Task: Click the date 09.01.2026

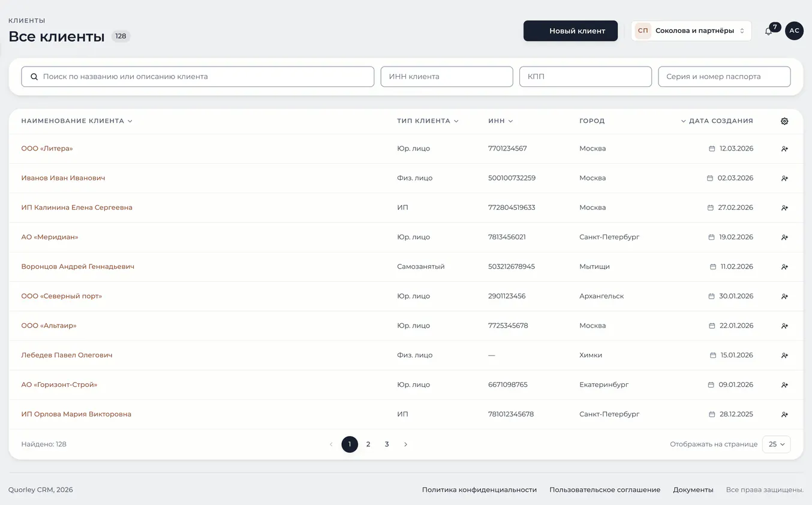Action: [736, 385]
